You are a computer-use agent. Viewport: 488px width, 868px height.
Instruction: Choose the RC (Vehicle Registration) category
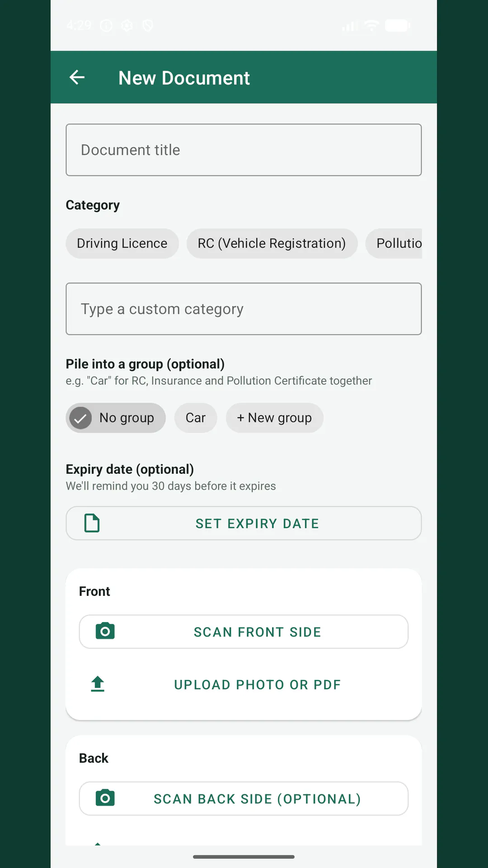coord(272,243)
